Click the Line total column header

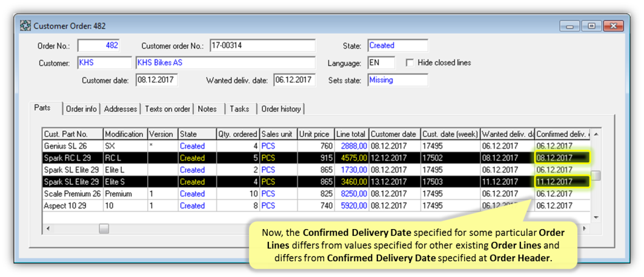pyautogui.click(x=351, y=134)
